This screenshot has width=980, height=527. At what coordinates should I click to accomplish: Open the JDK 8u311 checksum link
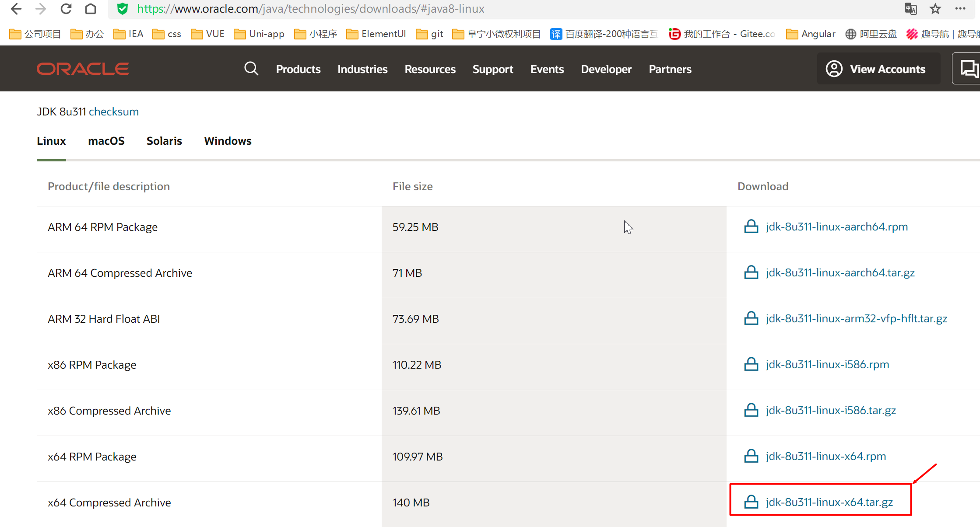(x=114, y=112)
